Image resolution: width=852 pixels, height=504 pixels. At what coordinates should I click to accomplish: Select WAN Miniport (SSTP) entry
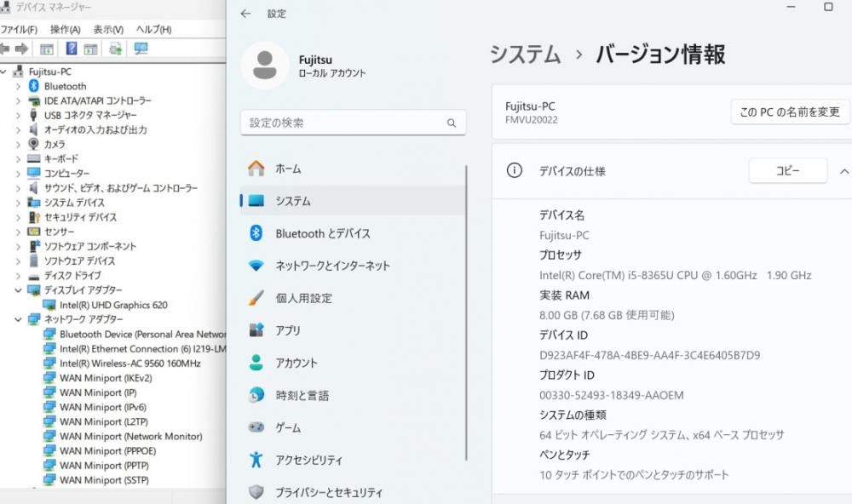[104, 480]
